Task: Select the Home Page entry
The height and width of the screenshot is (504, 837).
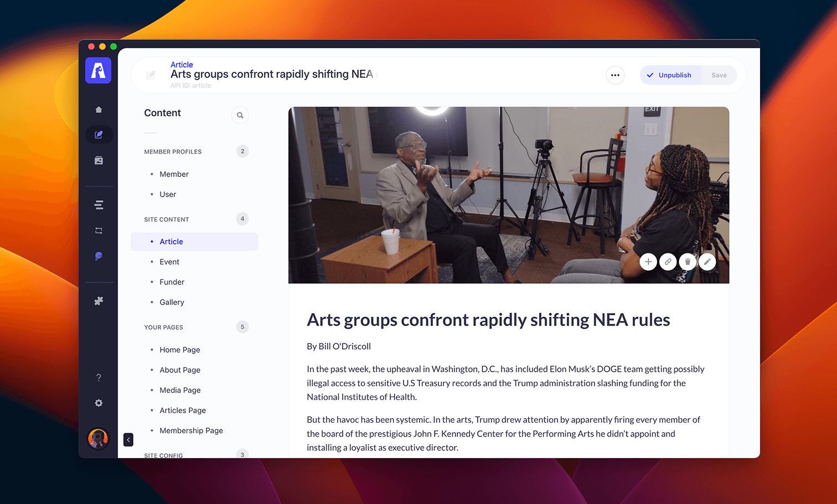Action: (180, 350)
